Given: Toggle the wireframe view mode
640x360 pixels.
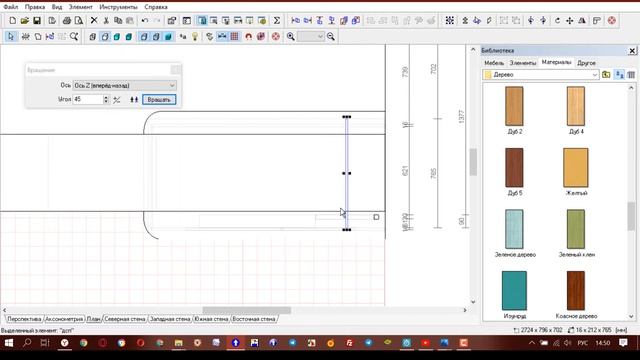Looking at the screenshot, I should [x=92, y=37].
